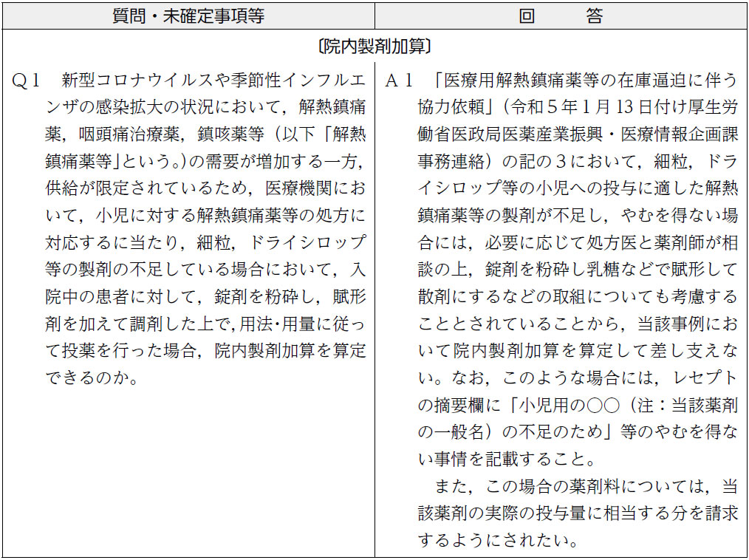This screenshot has width=749, height=560.
Task: Click the line 'て投薬を行った場合'
Action: click(205, 351)
